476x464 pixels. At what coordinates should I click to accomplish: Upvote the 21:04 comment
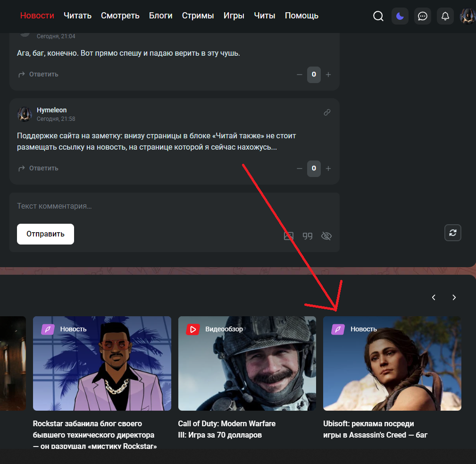click(x=328, y=75)
